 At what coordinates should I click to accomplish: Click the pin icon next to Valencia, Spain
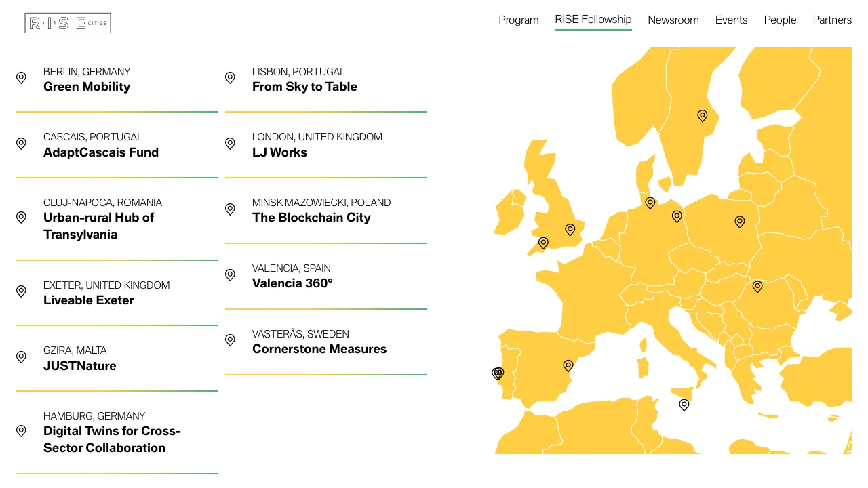click(230, 274)
